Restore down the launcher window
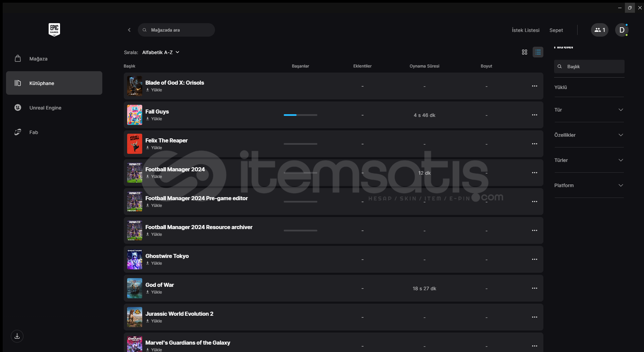Image resolution: width=644 pixels, height=352 pixels. point(630,8)
